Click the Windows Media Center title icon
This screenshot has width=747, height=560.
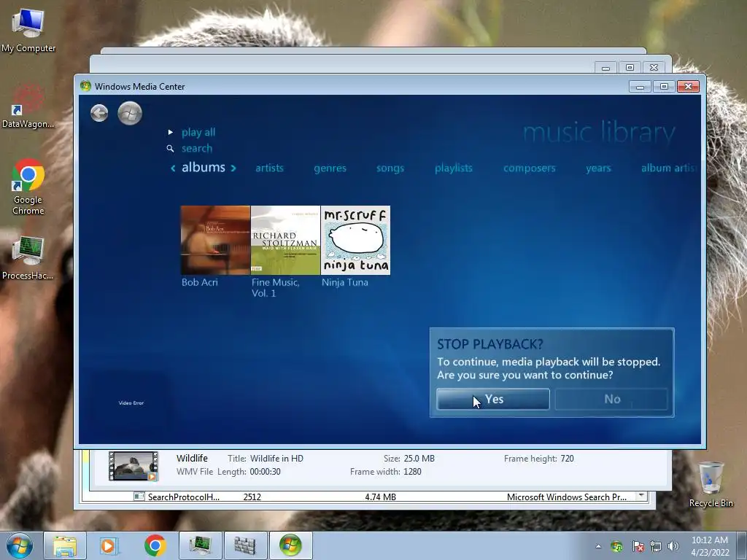(x=86, y=86)
